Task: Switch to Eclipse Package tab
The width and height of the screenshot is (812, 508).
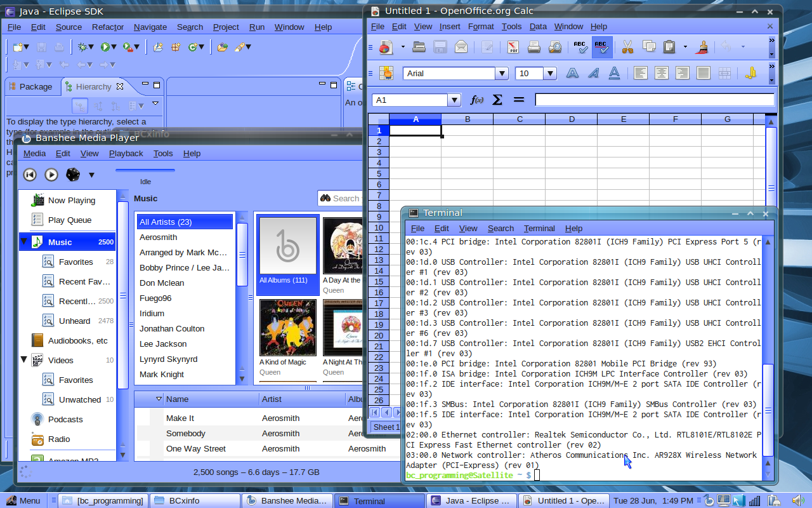Action: point(31,87)
